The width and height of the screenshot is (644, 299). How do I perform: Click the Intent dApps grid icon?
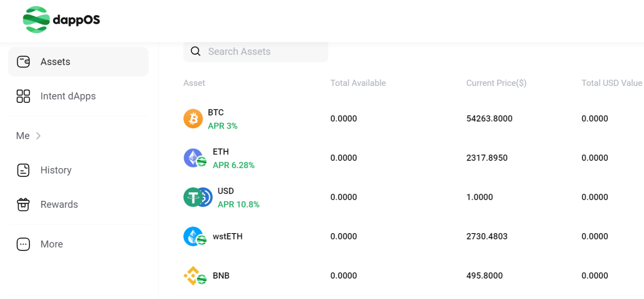[23, 96]
